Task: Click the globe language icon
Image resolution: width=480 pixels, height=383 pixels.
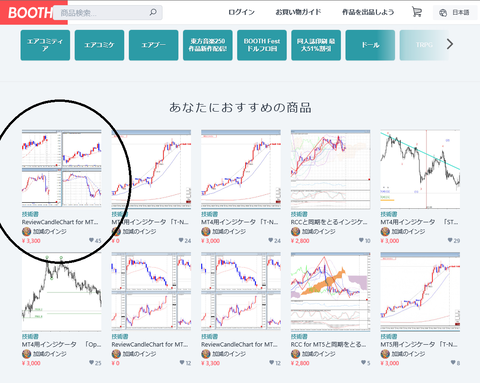Action: tap(443, 13)
